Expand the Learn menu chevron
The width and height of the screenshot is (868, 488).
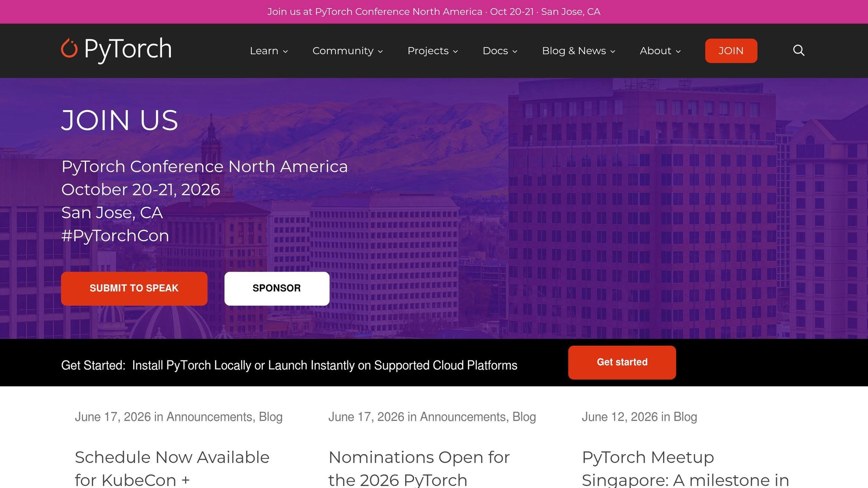(286, 52)
